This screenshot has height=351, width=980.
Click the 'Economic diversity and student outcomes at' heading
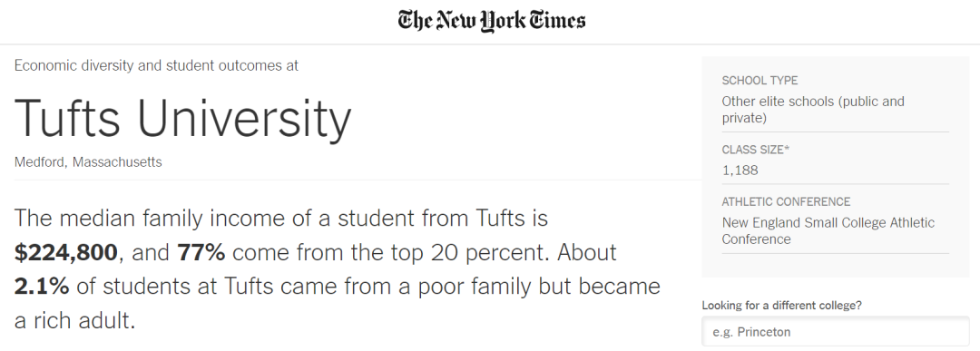pyautogui.click(x=156, y=65)
